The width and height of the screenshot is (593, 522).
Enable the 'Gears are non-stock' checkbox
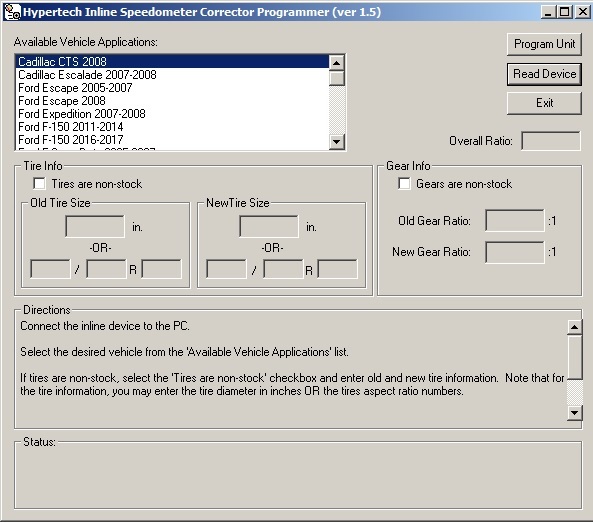point(404,183)
